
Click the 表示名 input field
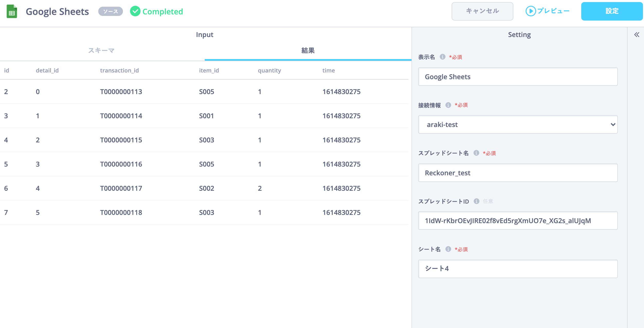tap(518, 77)
